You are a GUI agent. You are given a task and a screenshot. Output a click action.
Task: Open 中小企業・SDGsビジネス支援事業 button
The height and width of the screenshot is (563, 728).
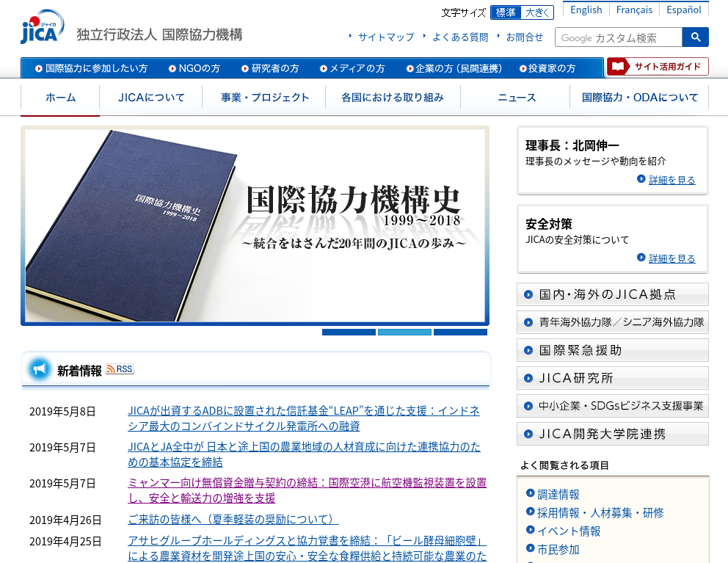click(612, 406)
